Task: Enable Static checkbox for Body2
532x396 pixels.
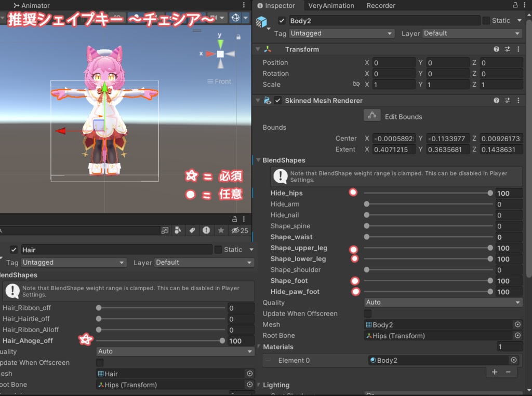Action: [x=486, y=21]
